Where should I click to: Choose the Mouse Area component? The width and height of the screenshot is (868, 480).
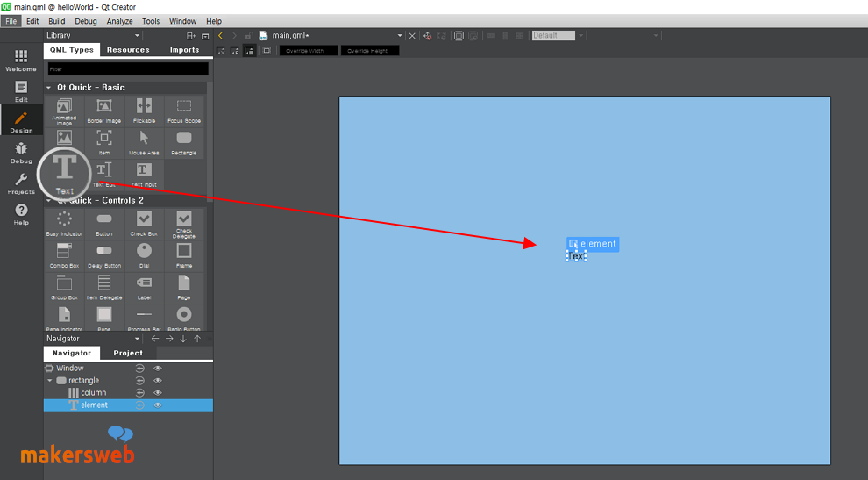coord(144,143)
